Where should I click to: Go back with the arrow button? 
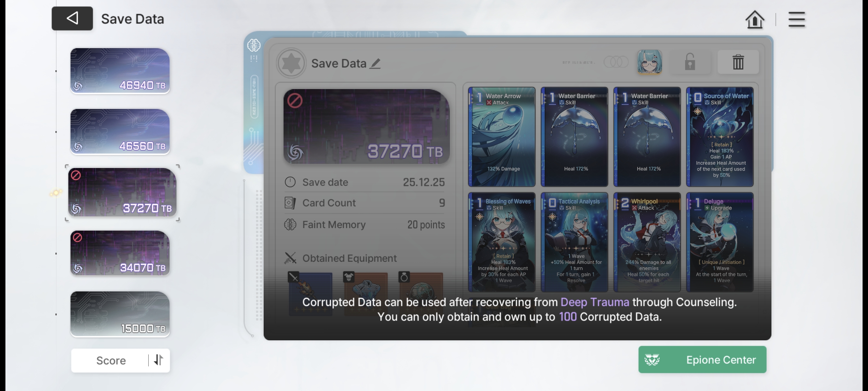point(72,18)
